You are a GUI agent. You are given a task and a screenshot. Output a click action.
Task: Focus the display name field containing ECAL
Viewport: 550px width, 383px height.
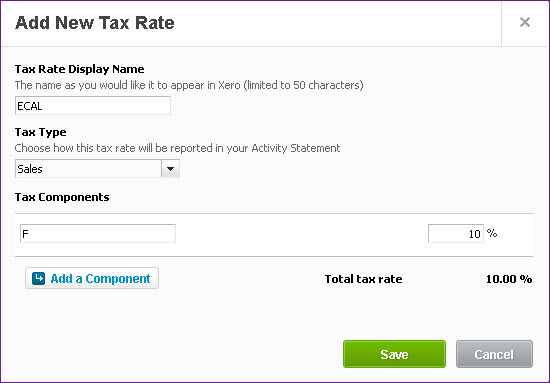point(93,106)
